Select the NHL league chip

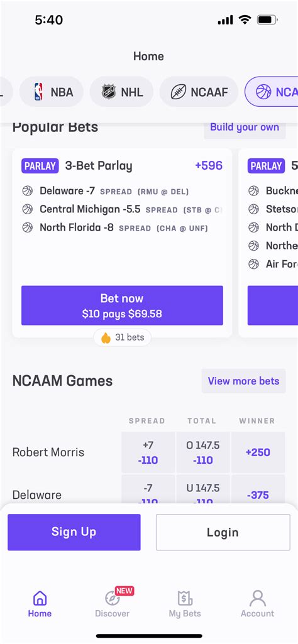[x=122, y=92]
